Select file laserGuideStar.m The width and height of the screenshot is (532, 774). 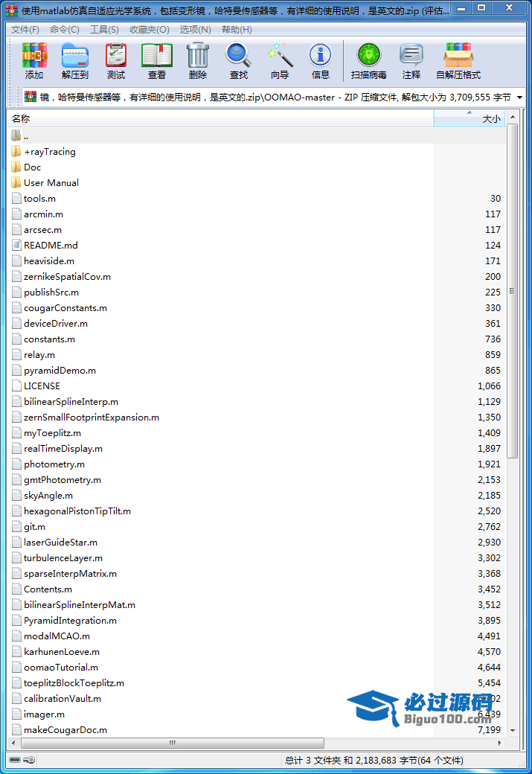pos(61,543)
